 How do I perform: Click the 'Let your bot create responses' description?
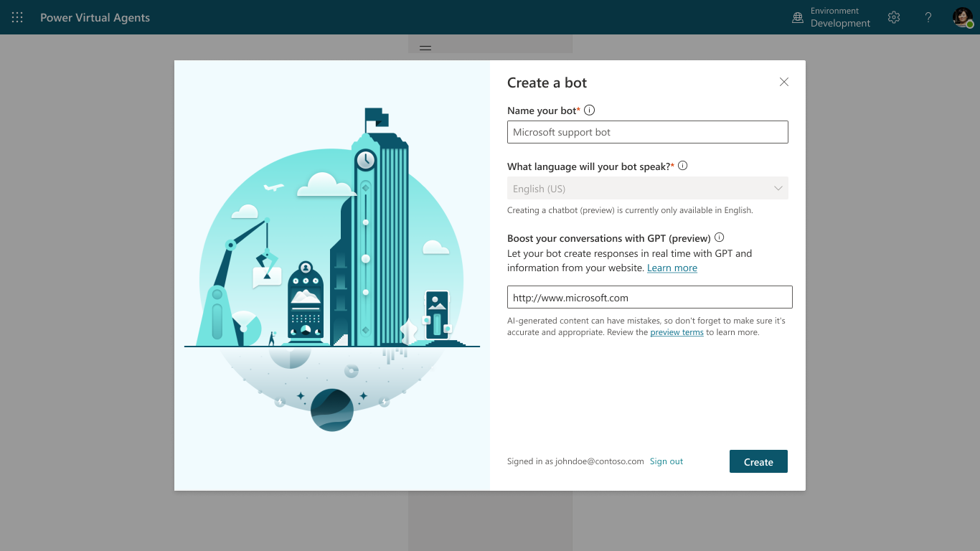click(630, 260)
